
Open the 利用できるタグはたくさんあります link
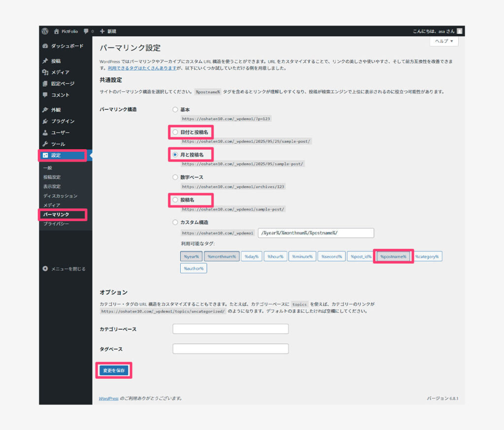point(142,68)
